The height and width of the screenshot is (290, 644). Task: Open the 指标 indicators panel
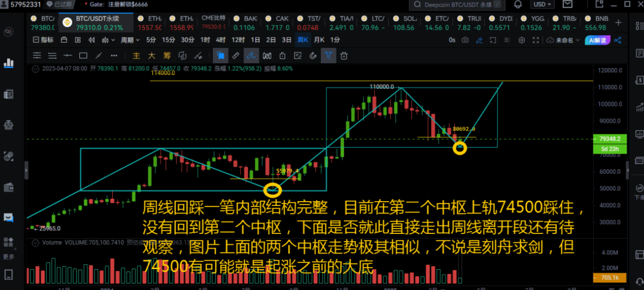coord(43,40)
